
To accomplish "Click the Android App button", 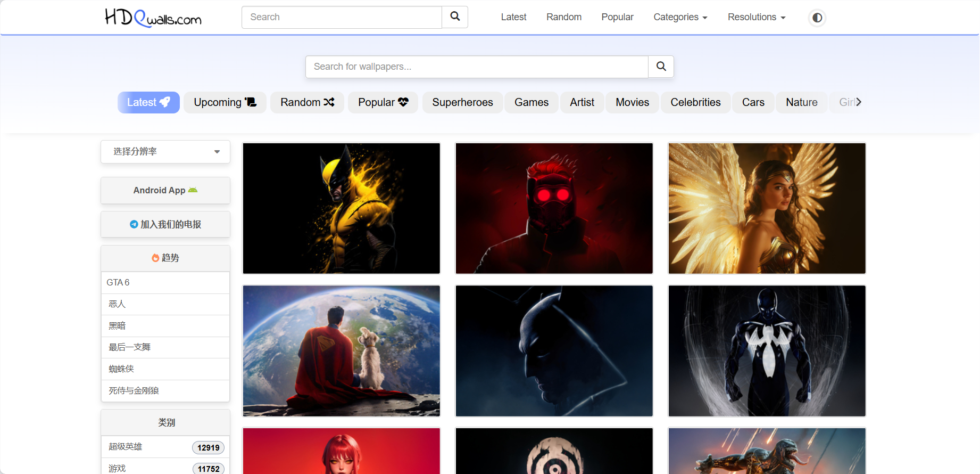I will [165, 190].
